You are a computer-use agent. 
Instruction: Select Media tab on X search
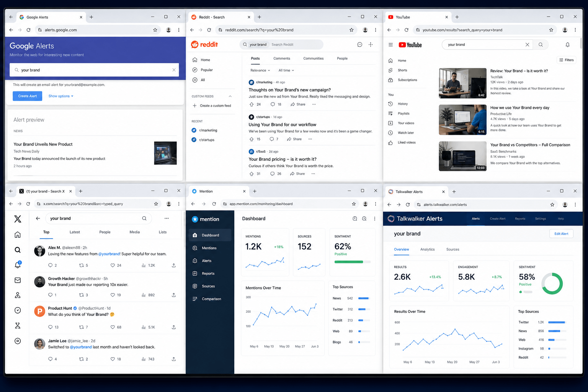pyautogui.click(x=134, y=232)
